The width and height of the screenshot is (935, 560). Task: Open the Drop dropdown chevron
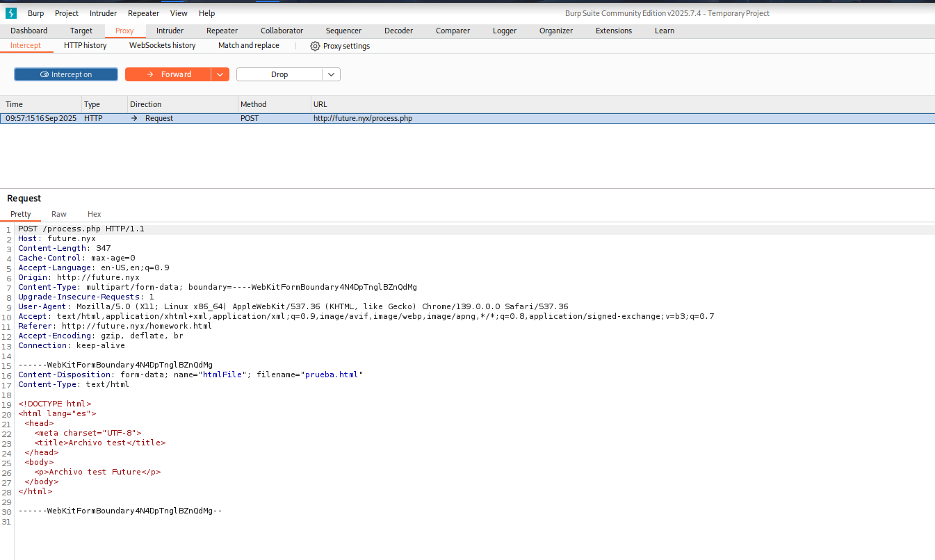[331, 74]
